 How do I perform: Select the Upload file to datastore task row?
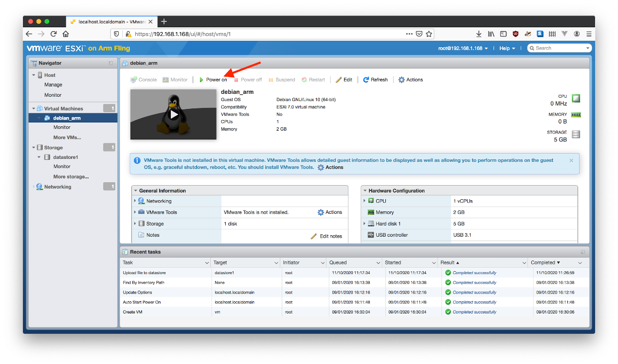pyautogui.click(x=354, y=273)
